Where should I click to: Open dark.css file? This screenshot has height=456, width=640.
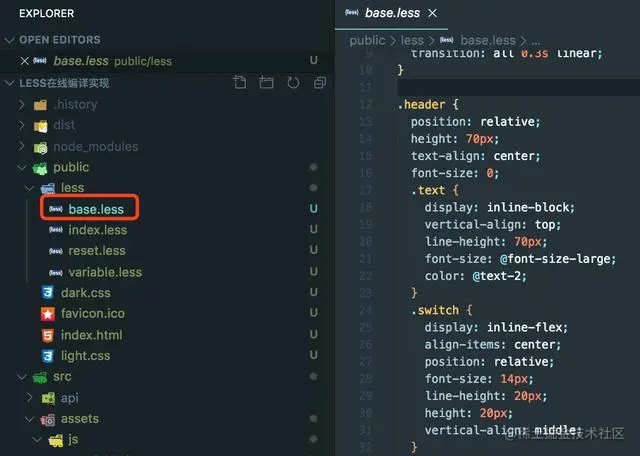coord(86,293)
